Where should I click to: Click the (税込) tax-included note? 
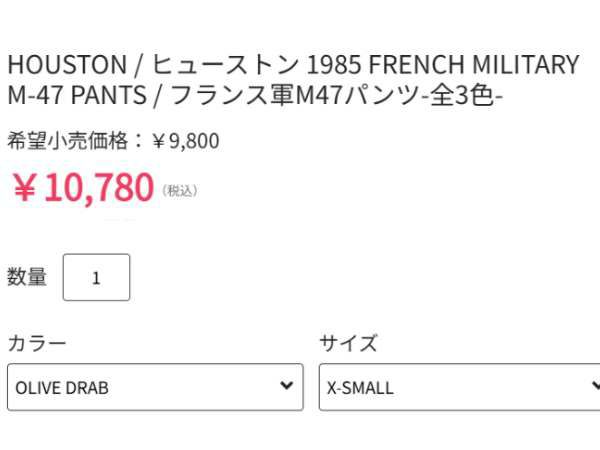coord(179,190)
